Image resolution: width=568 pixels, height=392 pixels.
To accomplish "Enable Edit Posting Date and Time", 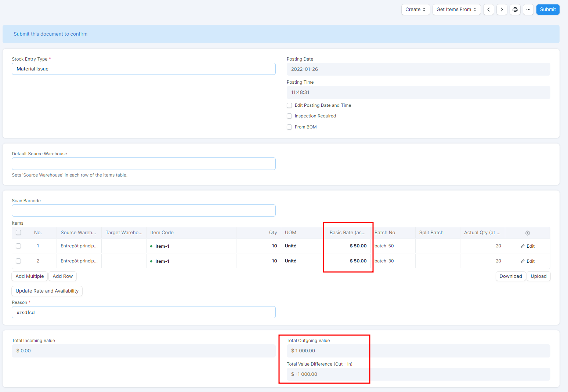I will coord(289,105).
